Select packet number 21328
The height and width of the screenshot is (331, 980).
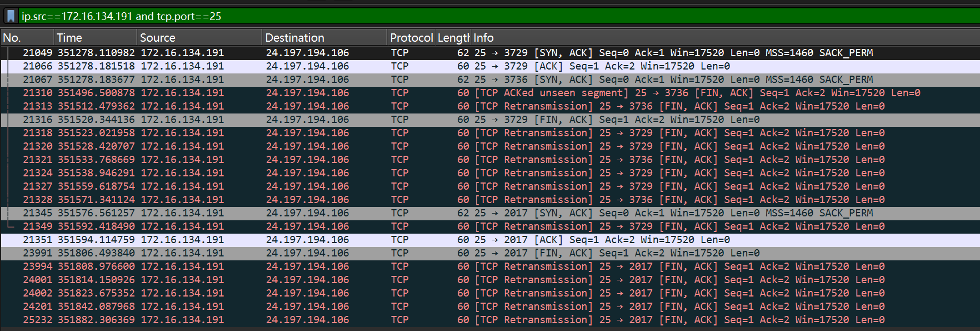[x=490, y=200]
